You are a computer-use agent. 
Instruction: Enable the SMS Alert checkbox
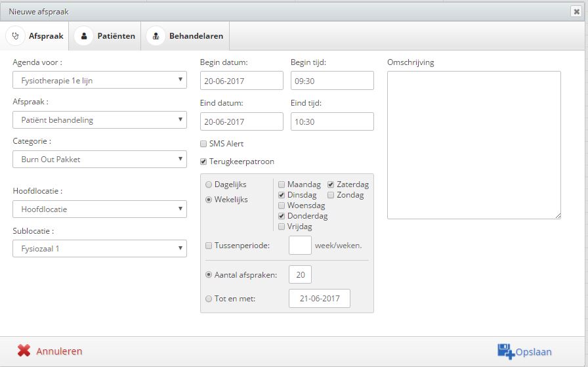click(x=203, y=144)
